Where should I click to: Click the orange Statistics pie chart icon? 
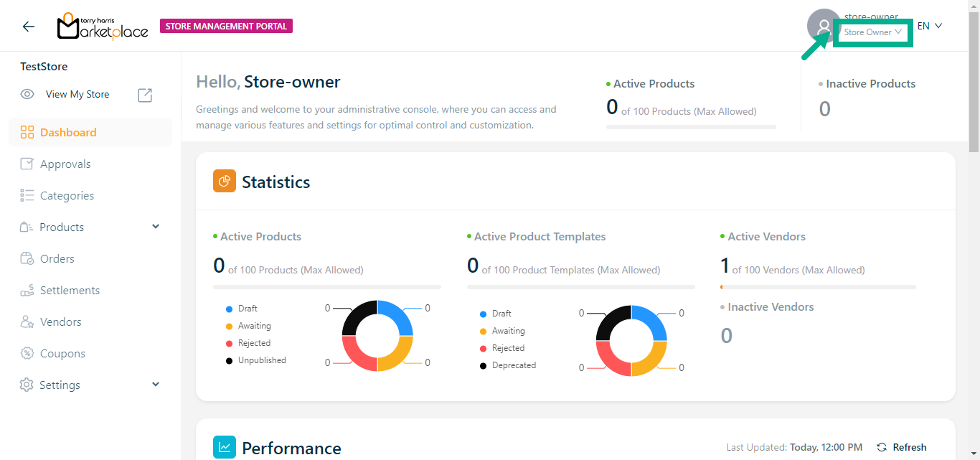click(225, 182)
